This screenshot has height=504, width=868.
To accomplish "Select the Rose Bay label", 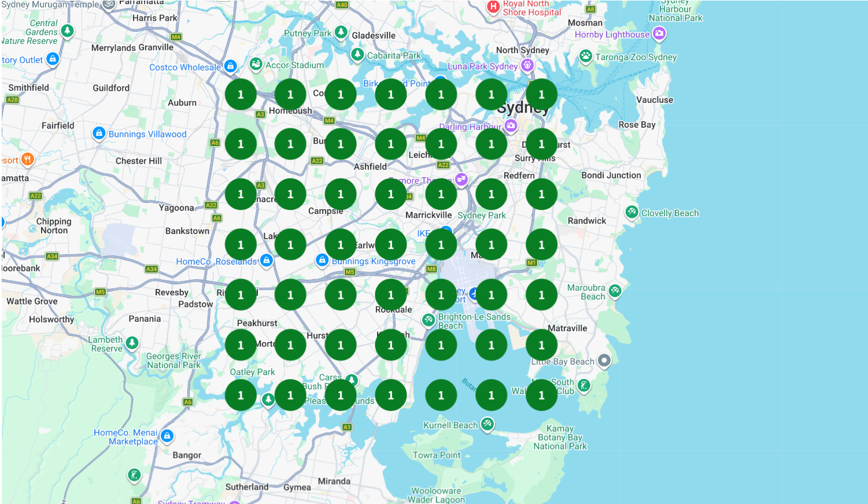I will (x=637, y=125).
